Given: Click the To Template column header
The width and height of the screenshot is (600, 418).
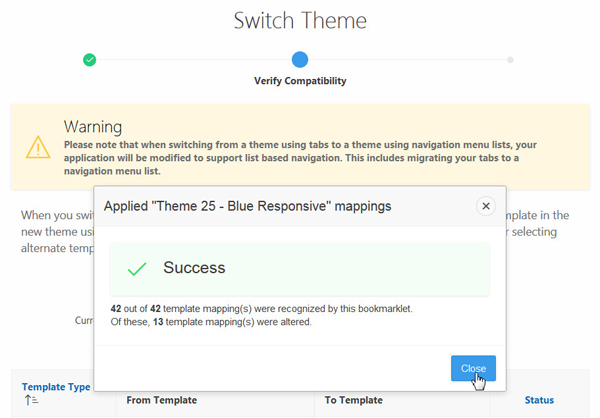Looking at the screenshot, I should 353,400.
